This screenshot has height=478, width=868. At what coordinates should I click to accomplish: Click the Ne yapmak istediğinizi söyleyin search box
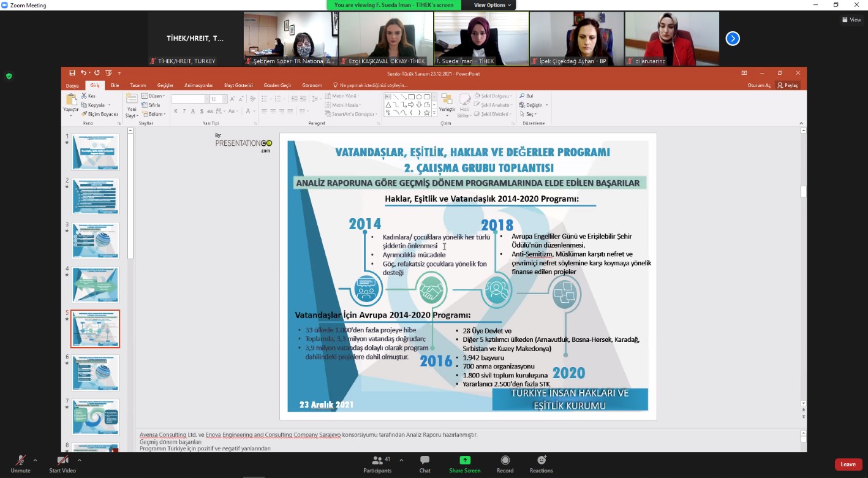coord(370,85)
